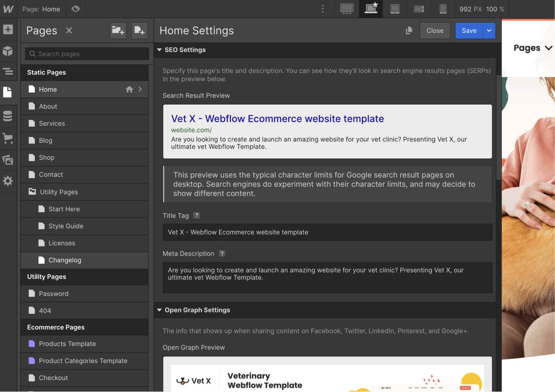555x392 pixels.
Task: Create a new folder in the Pages panel
Action: [x=118, y=30]
